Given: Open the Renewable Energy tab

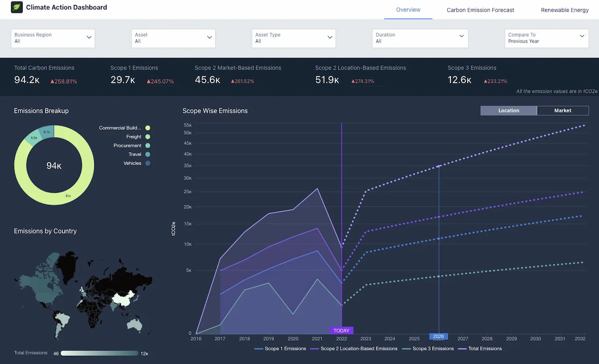Looking at the screenshot, I should (565, 10).
